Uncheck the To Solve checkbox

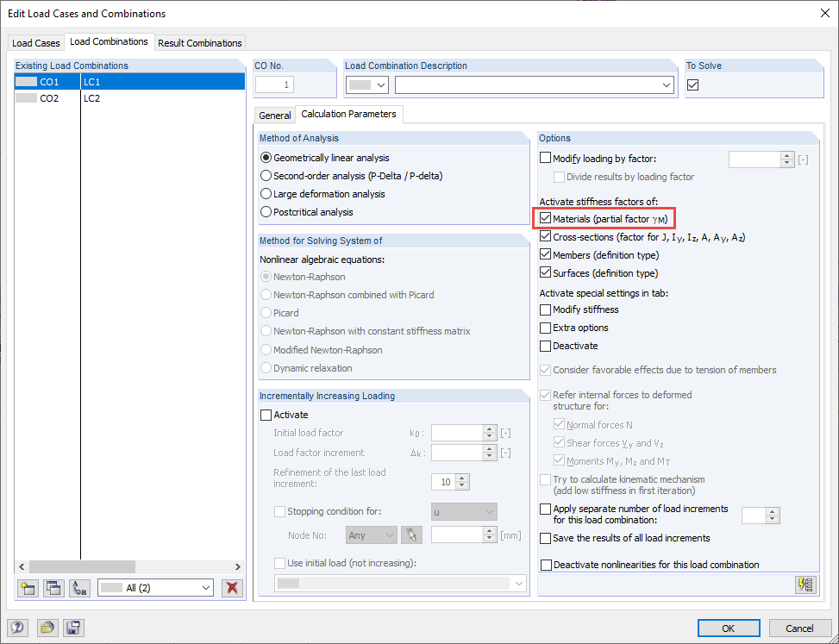click(693, 84)
